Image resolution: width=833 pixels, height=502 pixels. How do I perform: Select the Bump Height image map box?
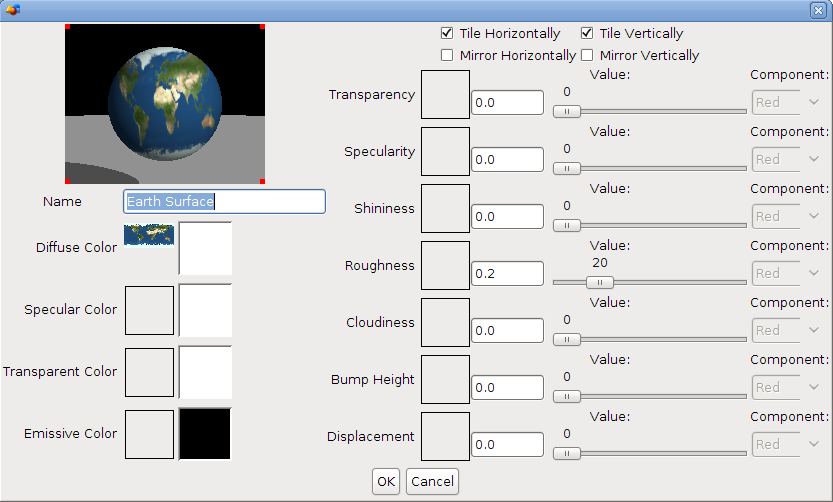point(445,379)
